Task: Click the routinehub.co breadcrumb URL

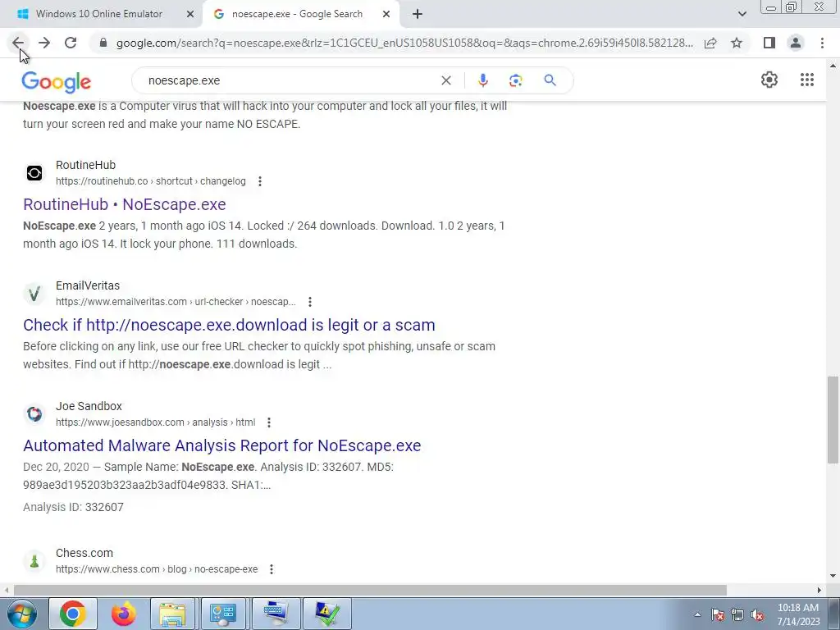Action: (x=151, y=181)
